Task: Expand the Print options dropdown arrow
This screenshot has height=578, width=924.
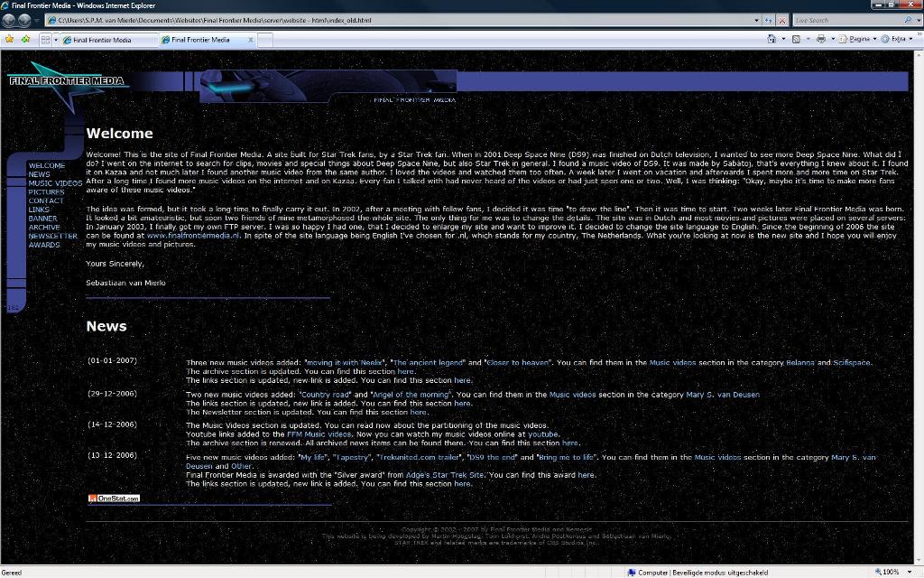Action: (833, 39)
